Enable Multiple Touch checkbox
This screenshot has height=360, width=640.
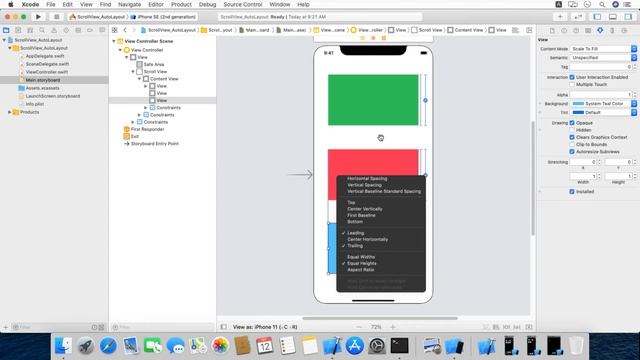point(572,84)
